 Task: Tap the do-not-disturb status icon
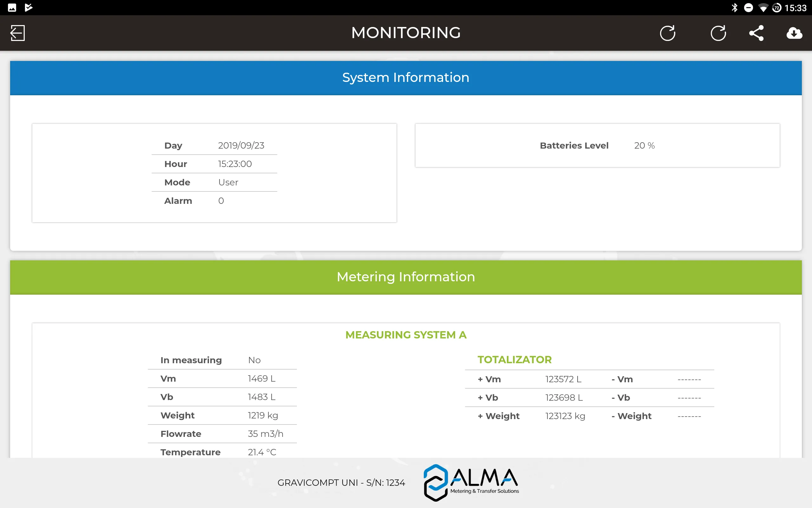749,7
